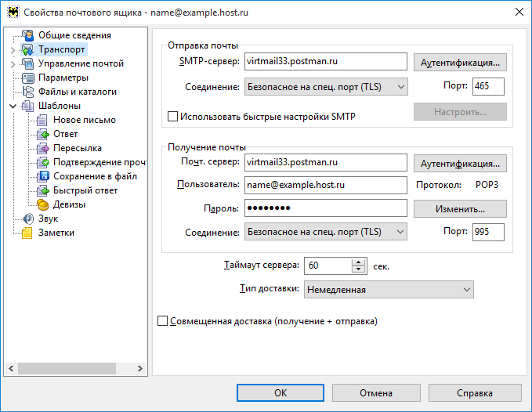Confirm settings with OK button
The height and width of the screenshot is (412, 532).
click(280, 392)
